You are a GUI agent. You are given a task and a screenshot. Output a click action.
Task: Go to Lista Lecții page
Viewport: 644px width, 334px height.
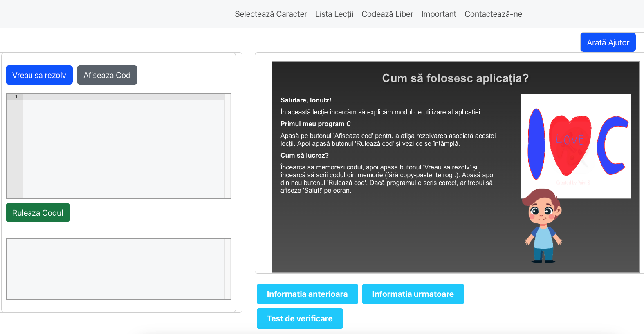(x=334, y=14)
